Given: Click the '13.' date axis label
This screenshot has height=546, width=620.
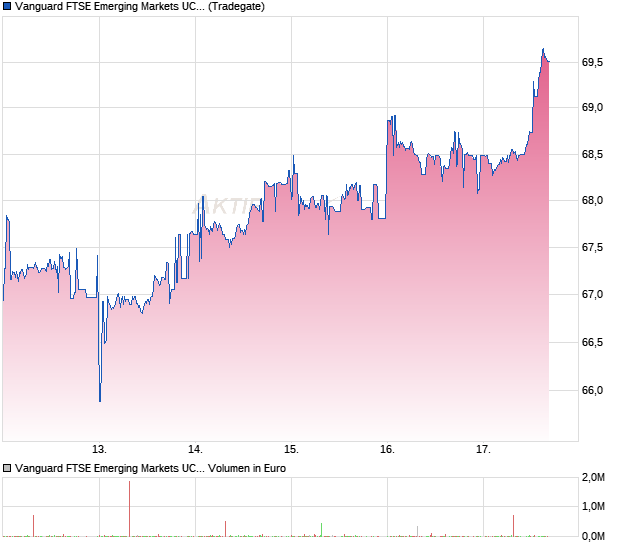Looking at the screenshot, I should click(x=99, y=450).
